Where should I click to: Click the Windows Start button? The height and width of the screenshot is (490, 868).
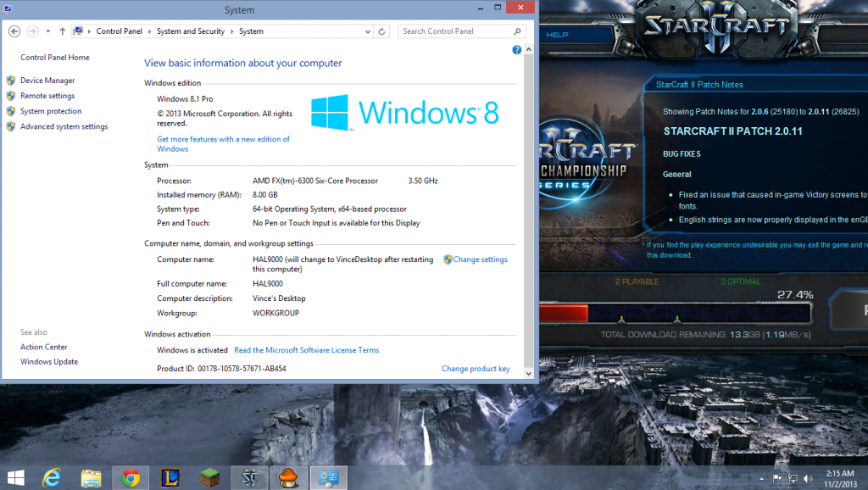15,478
